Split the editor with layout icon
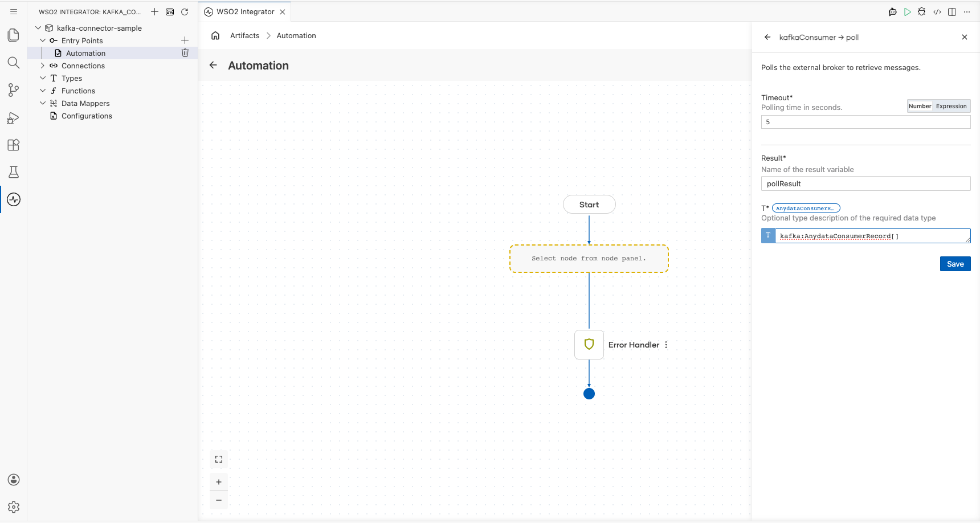The width and height of the screenshot is (980, 523). pyautogui.click(x=952, y=11)
